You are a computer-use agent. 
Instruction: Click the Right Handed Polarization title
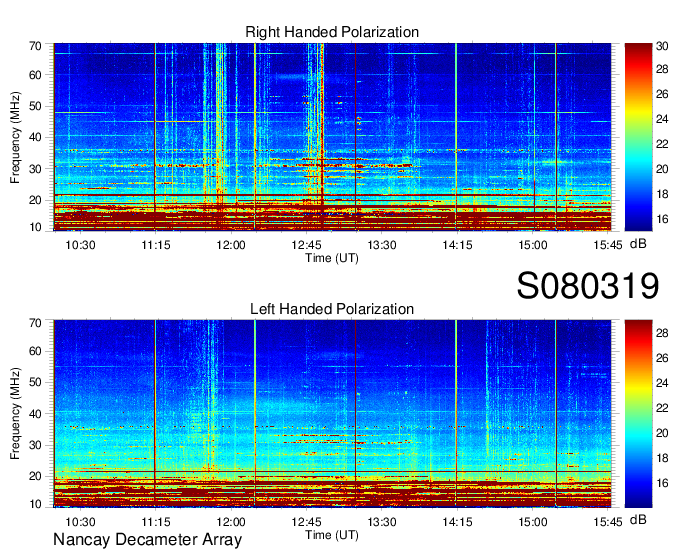tap(332, 32)
